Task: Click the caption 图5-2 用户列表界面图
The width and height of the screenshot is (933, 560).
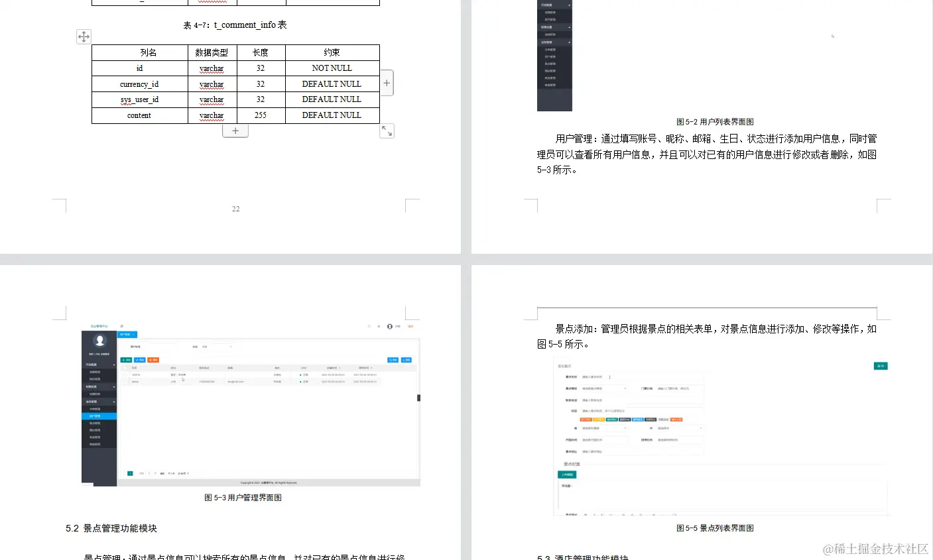Action: pyautogui.click(x=715, y=122)
